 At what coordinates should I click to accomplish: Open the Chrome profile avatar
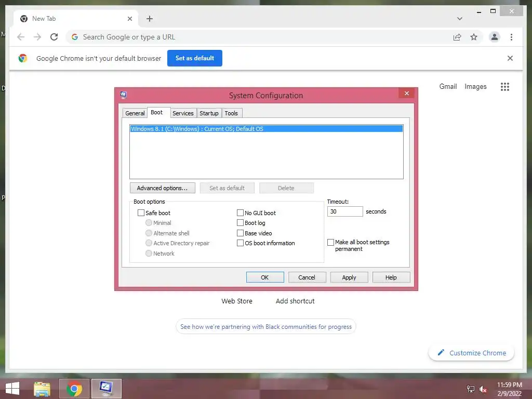[495, 37]
